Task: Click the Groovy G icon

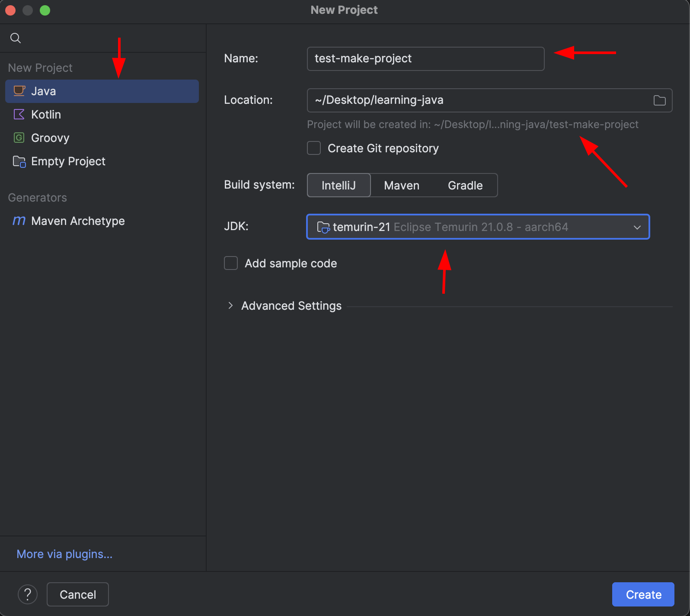Action: pyautogui.click(x=19, y=138)
